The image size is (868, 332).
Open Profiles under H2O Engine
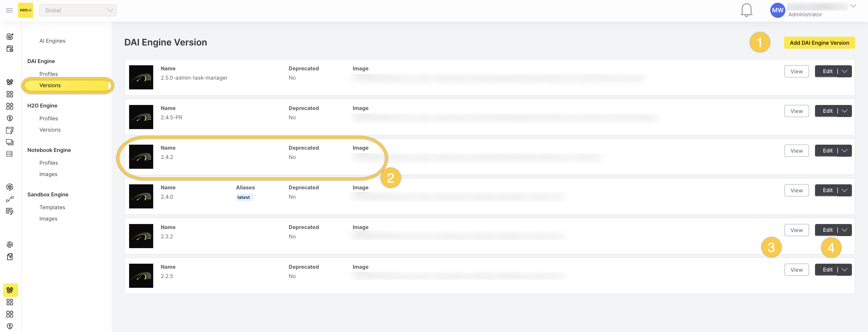[x=48, y=118]
